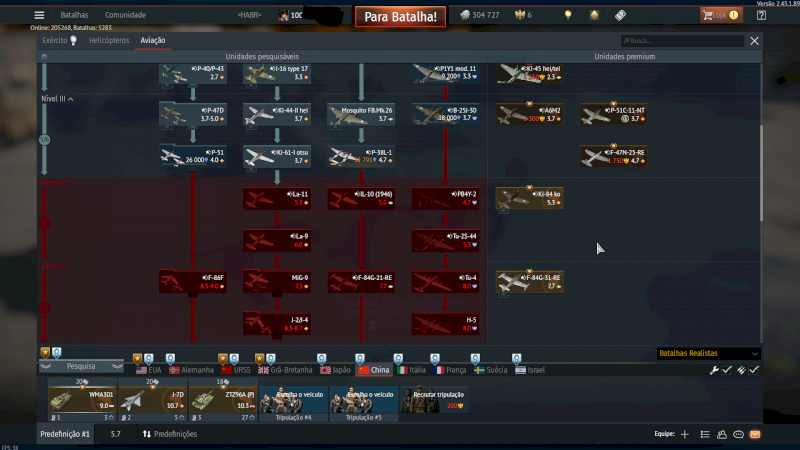This screenshot has height=450, width=800.
Task: Click the Para Batalha! button
Action: [401, 16]
